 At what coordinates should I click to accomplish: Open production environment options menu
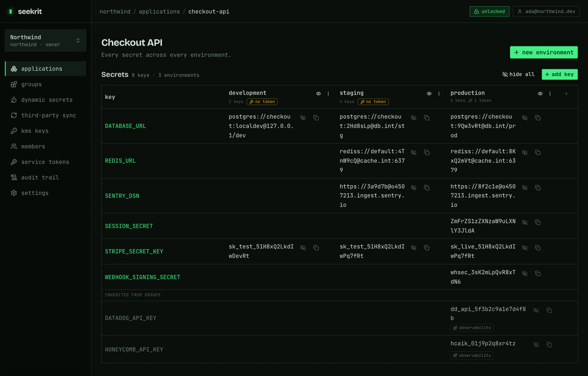(x=550, y=93)
